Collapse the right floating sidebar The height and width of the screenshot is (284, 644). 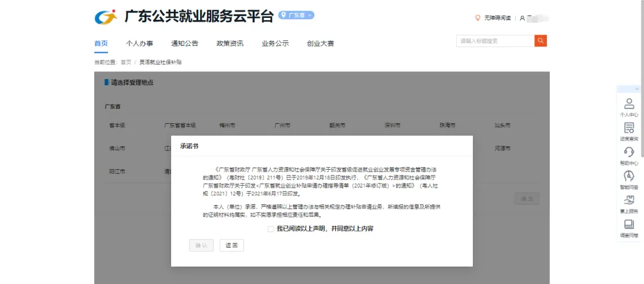point(636,89)
